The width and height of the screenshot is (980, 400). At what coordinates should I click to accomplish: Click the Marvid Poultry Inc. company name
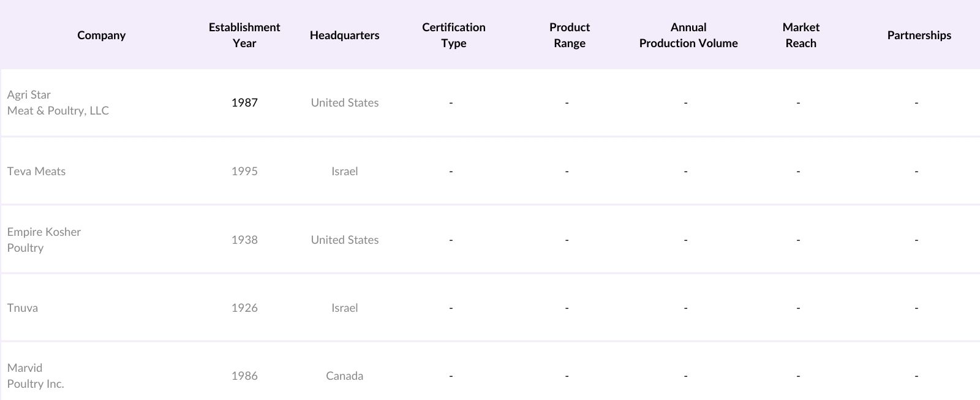(x=36, y=375)
